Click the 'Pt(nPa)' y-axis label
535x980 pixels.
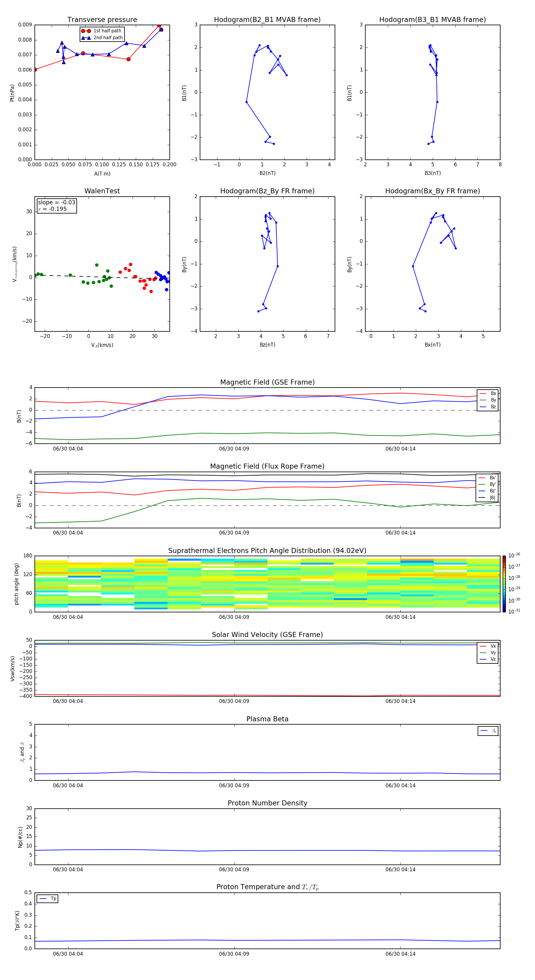[x=12, y=92]
